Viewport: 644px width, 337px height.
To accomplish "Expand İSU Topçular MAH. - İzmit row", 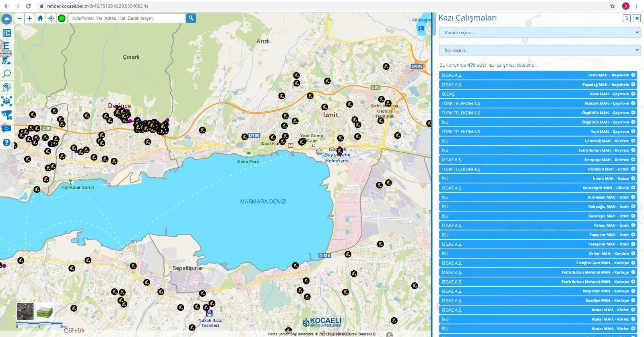I will pyautogui.click(x=538, y=235).
